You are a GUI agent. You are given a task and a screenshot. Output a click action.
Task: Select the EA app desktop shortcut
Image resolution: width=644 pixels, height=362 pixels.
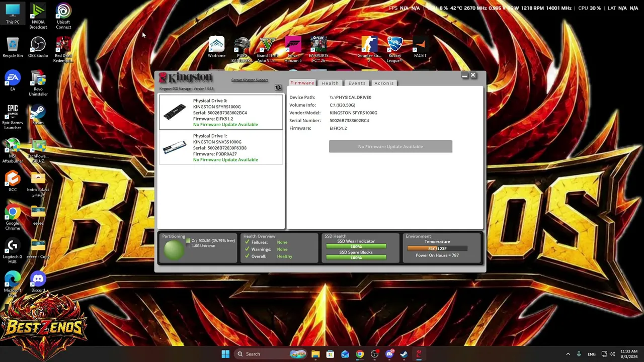[13, 81]
